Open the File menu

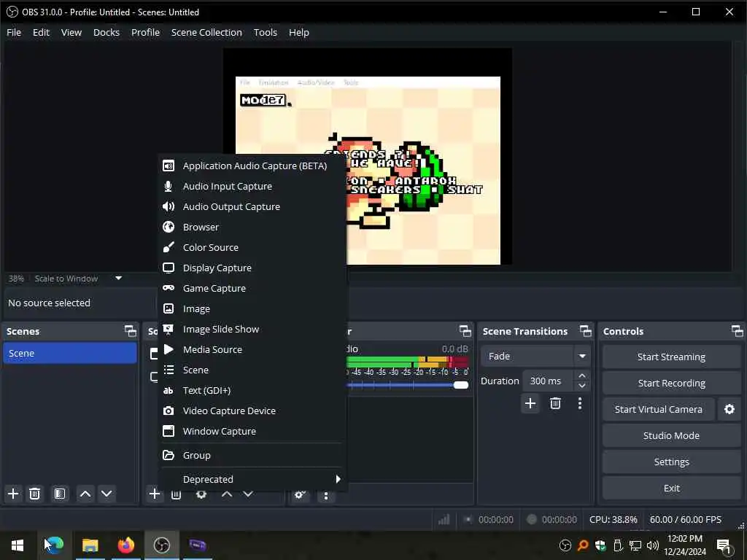coord(14,32)
